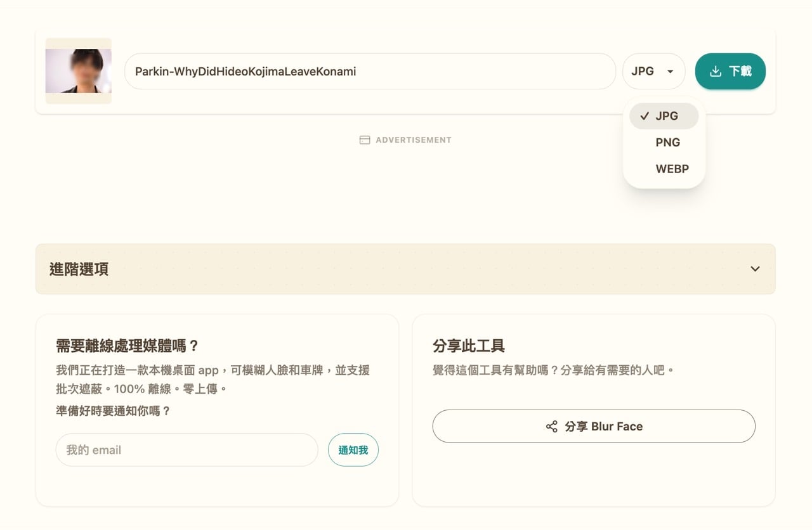Choose PNG from the format list
812x530 pixels.
pyautogui.click(x=664, y=143)
